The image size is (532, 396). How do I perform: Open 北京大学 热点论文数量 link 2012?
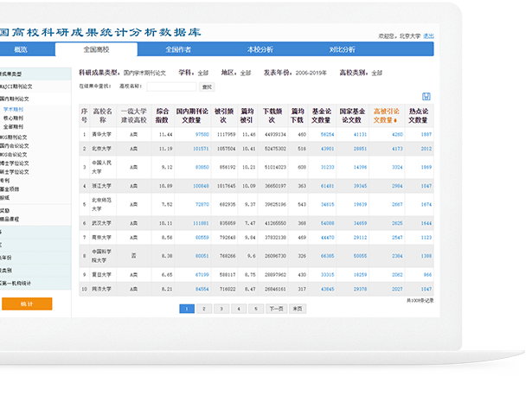pyautogui.click(x=426, y=149)
